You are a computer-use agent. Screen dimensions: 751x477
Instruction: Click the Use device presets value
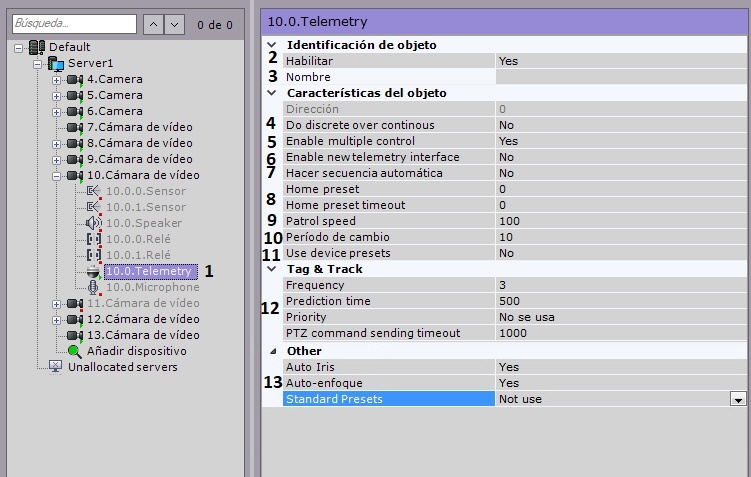pyautogui.click(x=621, y=253)
